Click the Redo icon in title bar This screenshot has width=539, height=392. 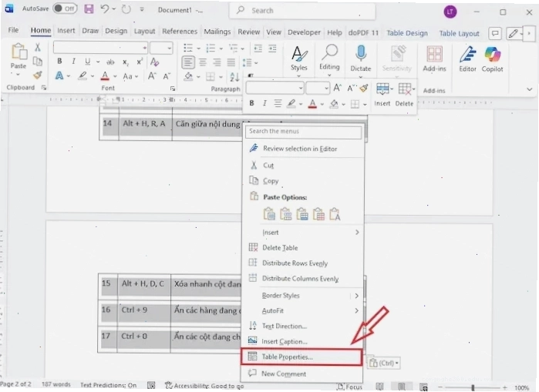point(126,9)
